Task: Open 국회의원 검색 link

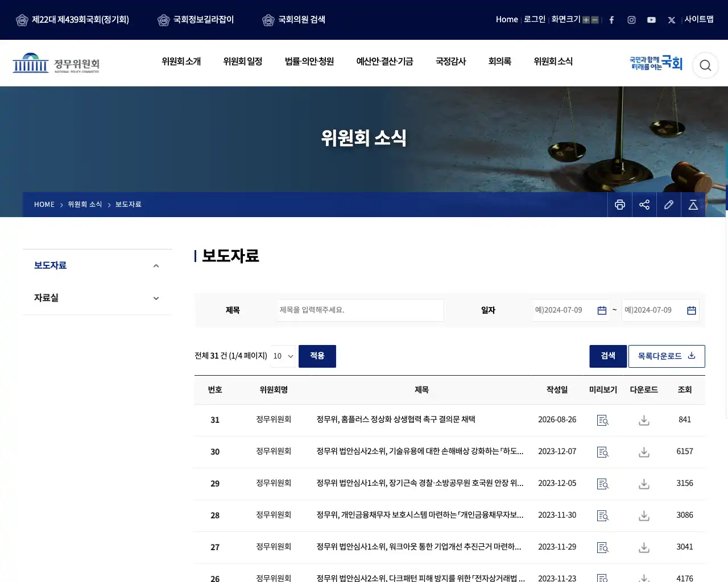Action: [x=293, y=20]
